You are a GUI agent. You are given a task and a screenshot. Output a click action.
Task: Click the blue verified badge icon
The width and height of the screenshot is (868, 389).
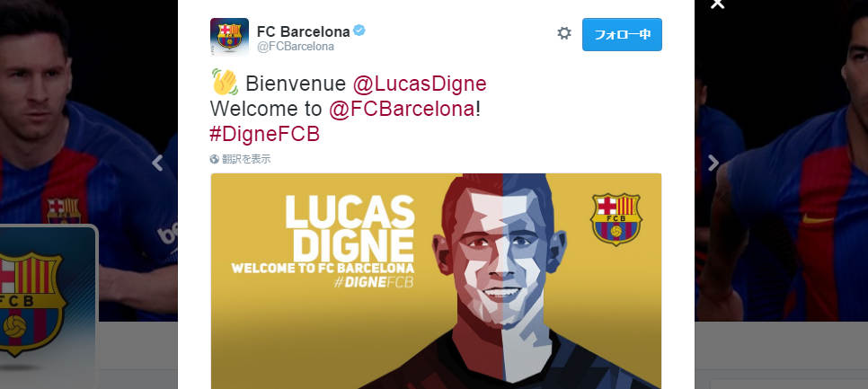click(359, 31)
